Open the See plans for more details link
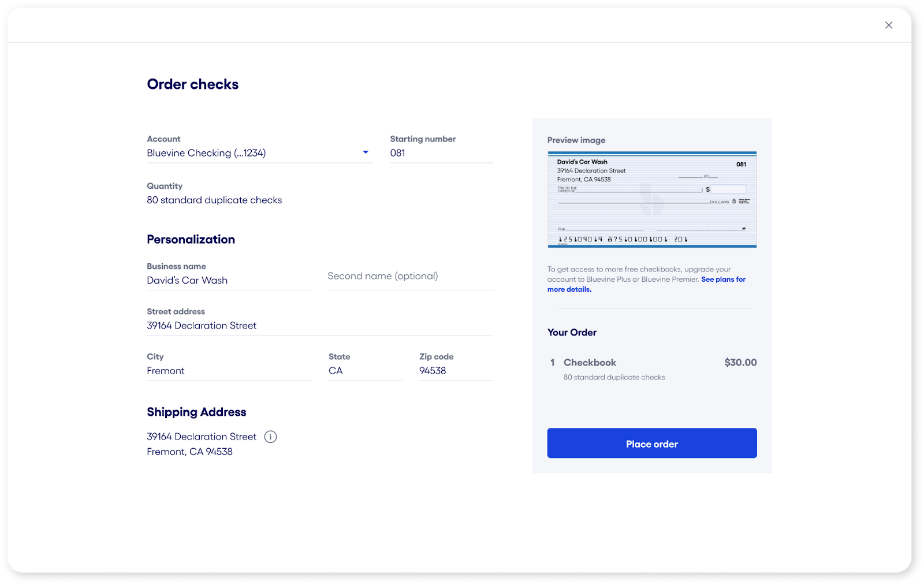This screenshot has width=924, height=585. tap(723, 279)
